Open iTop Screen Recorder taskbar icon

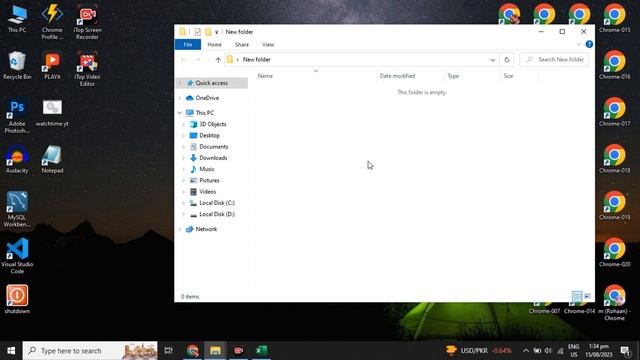click(x=238, y=351)
